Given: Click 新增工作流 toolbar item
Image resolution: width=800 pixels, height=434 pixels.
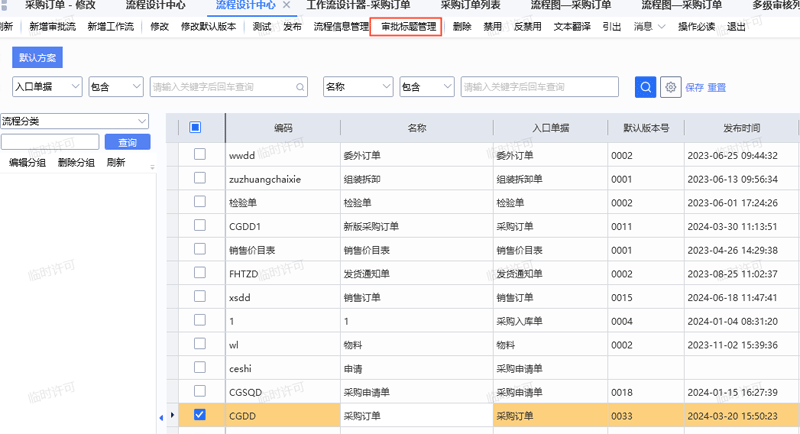Looking at the screenshot, I should (111, 27).
